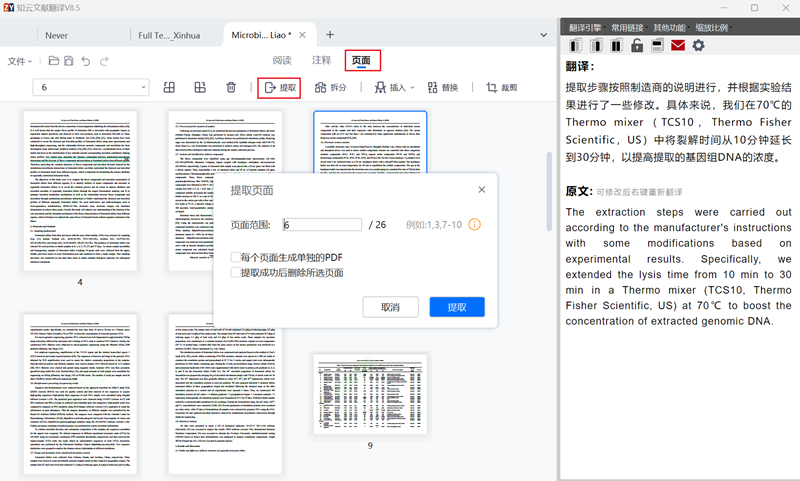
Task: Enable 提取成功后删除所选页面 checkbox
Action: [235, 272]
